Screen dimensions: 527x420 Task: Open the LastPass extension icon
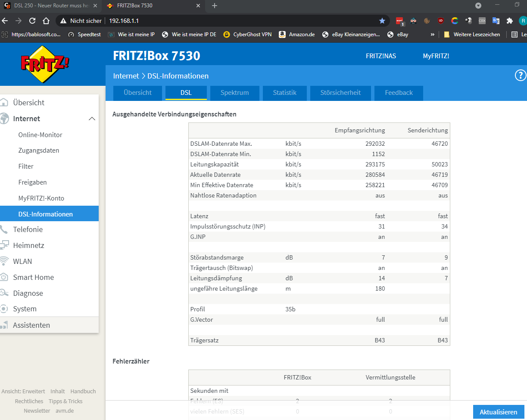pos(399,21)
